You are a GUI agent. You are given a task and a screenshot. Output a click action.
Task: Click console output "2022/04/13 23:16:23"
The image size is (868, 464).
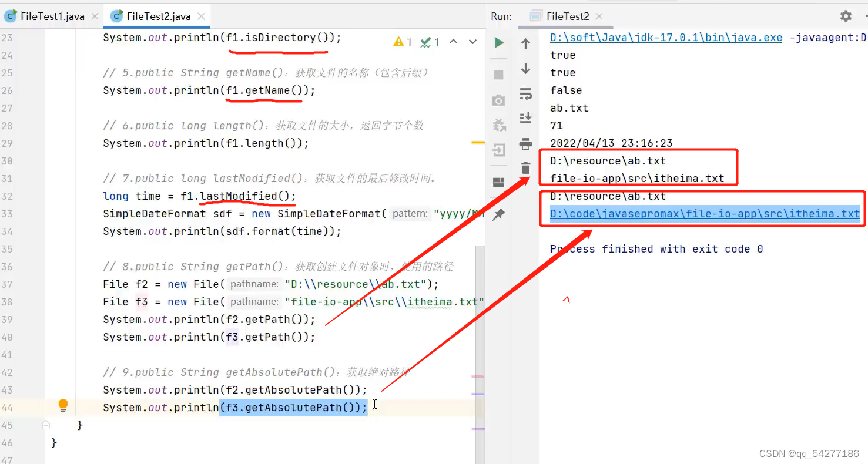[x=611, y=143]
